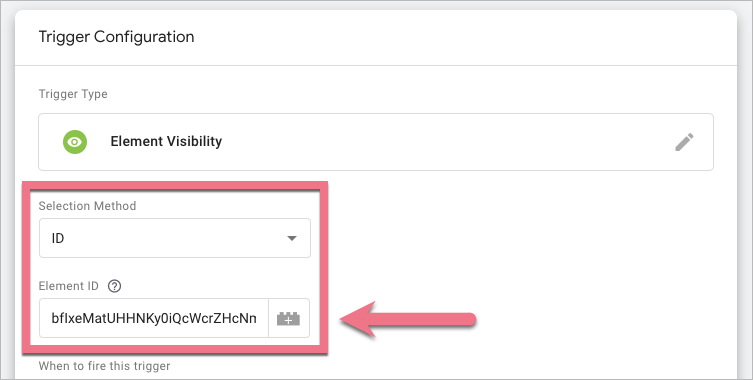Edit trigger type with pencil icon
This screenshot has width=753, height=380.
(x=684, y=142)
